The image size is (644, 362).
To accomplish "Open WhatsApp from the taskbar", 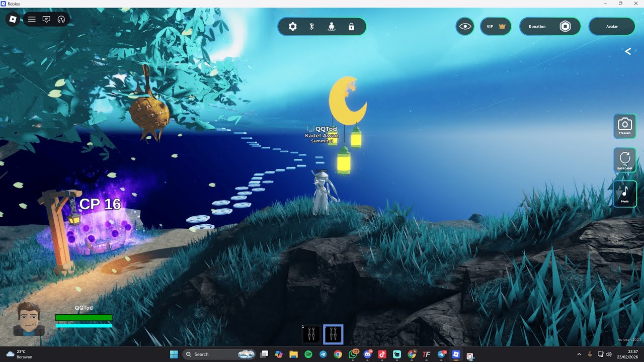I will (353, 354).
